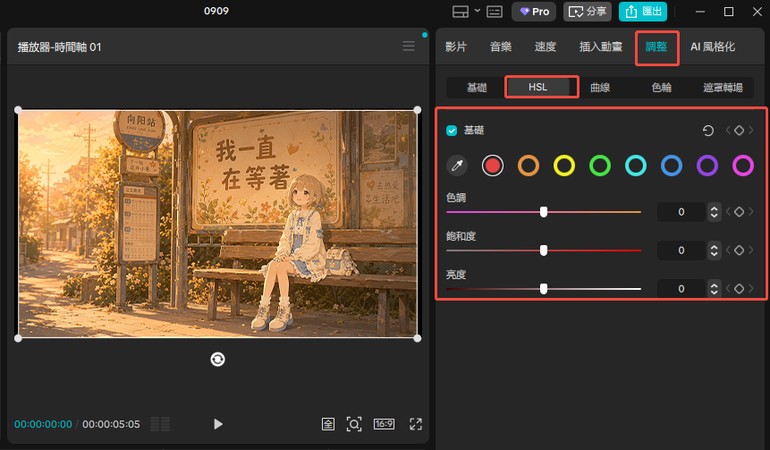Maximize the application window

click(729, 11)
